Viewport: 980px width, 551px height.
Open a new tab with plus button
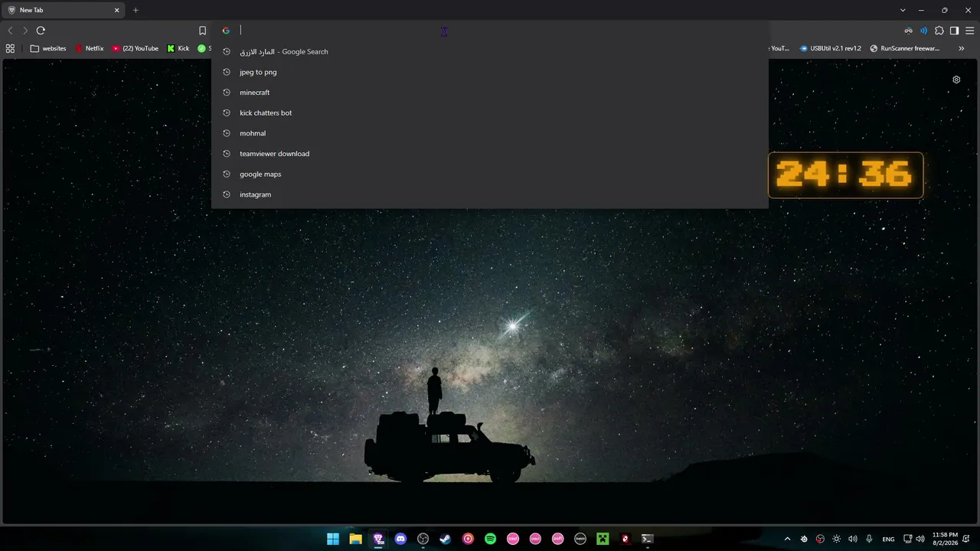[136, 10]
